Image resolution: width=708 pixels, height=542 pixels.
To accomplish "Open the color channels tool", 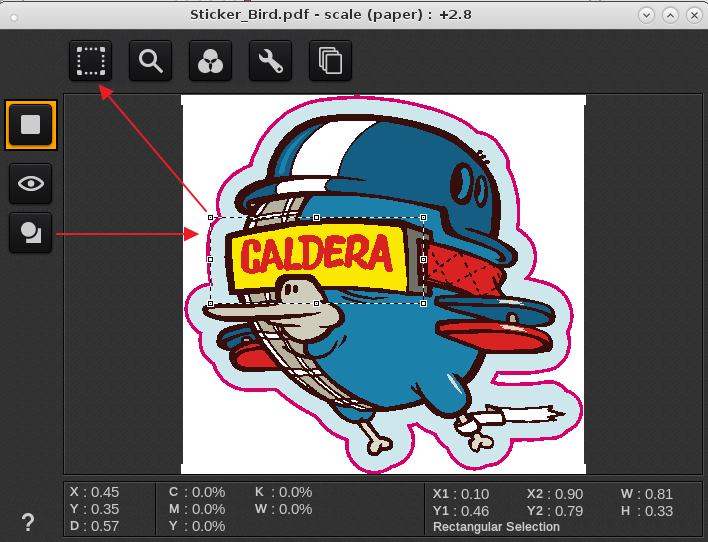I will click(210, 61).
